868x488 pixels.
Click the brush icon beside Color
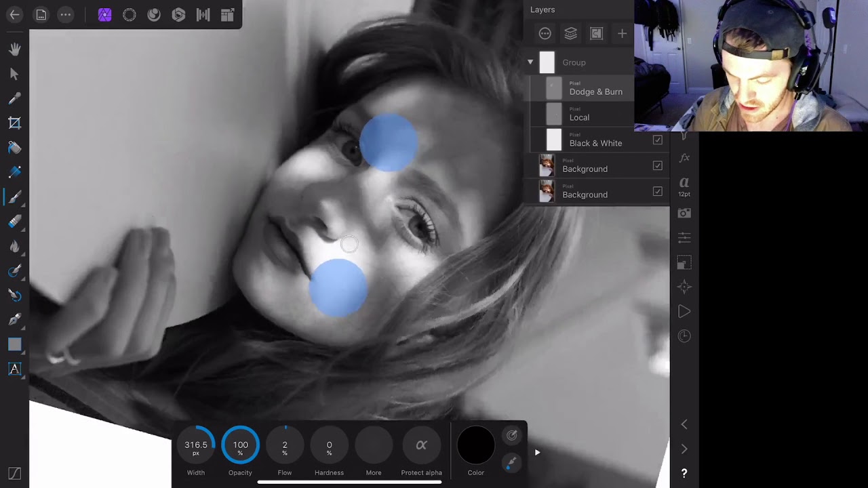512,463
